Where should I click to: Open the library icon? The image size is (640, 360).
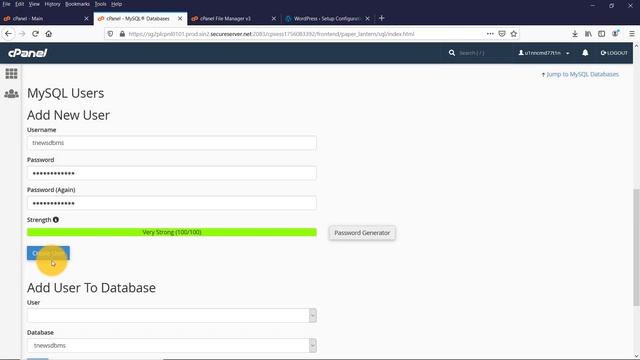click(588, 34)
